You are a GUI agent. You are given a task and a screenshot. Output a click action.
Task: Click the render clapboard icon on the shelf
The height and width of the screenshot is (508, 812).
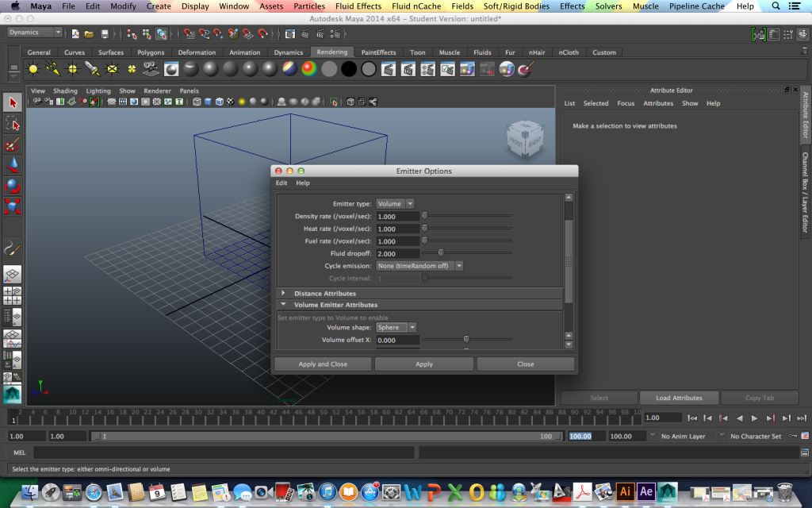(389, 69)
